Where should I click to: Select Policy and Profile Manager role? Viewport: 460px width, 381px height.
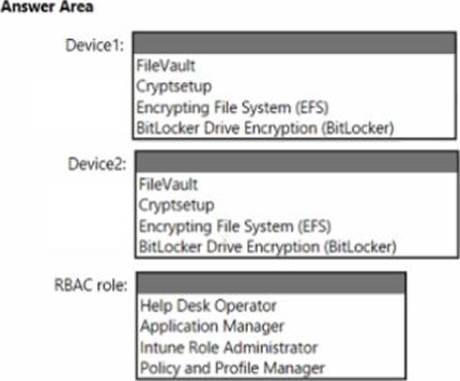pyautogui.click(x=232, y=368)
